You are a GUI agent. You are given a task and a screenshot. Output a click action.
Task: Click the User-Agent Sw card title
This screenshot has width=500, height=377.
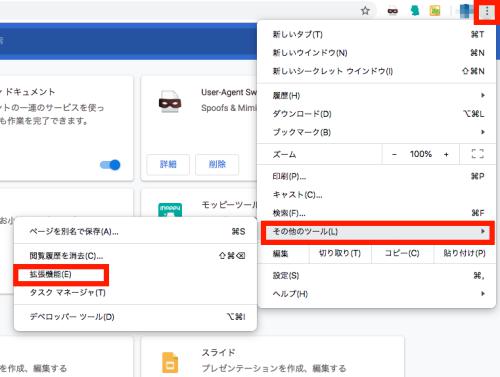pos(229,92)
